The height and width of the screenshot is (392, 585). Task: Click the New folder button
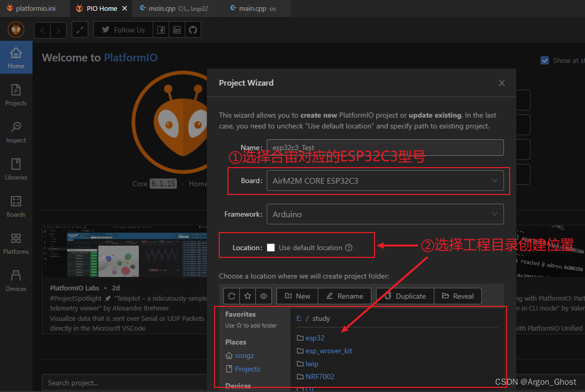coord(297,296)
